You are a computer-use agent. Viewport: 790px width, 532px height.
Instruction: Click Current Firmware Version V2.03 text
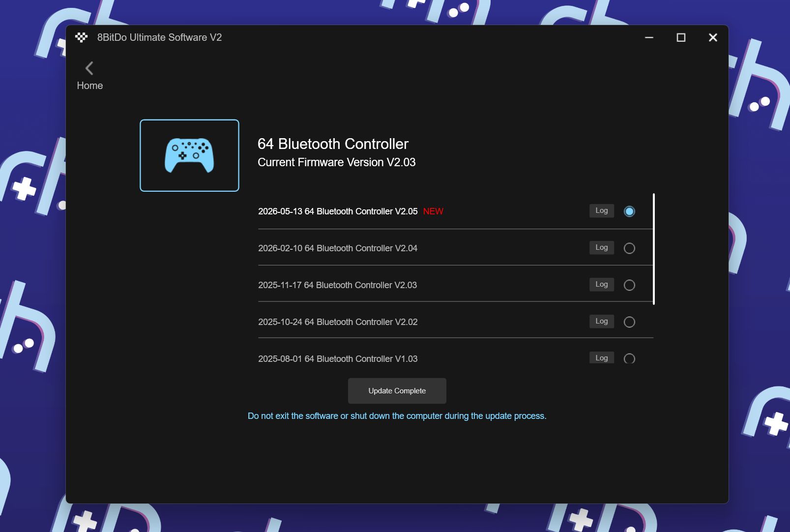pos(337,162)
